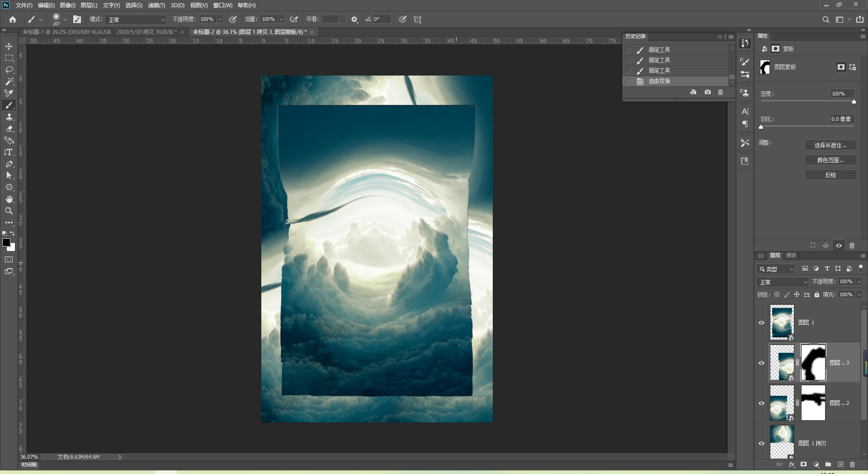Open the workspace switcher dropdown

point(842,19)
